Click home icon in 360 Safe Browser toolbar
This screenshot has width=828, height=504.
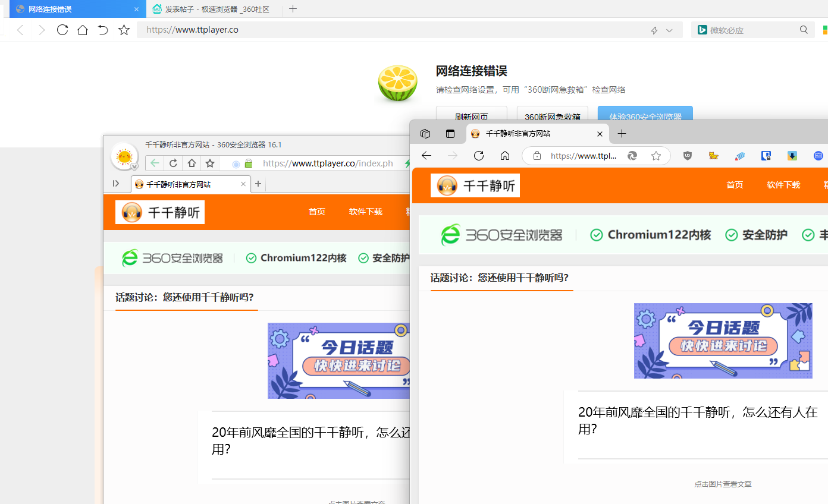pyautogui.click(x=192, y=163)
